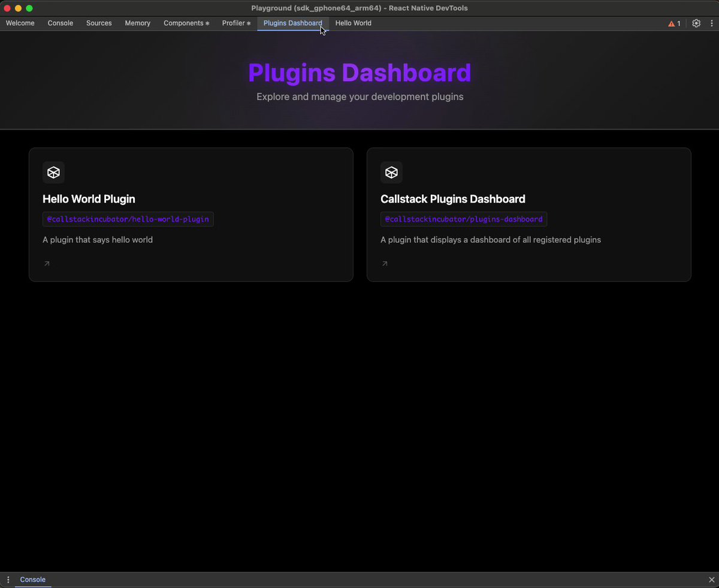The height and width of the screenshot is (588, 719).
Task: Click the Hello World Plugin title
Action: pos(89,199)
